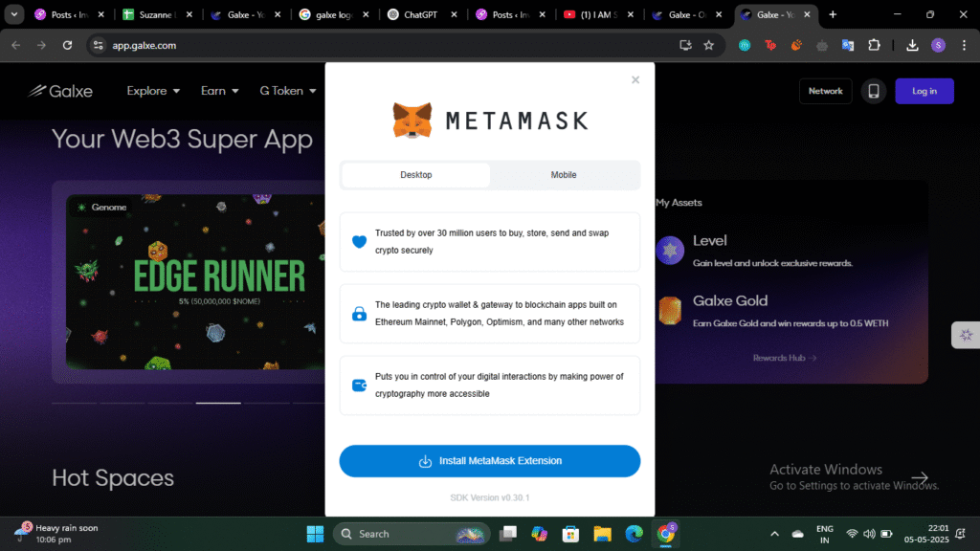
Task: Click the mobile phone icon in Galxe header
Action: pyautogui.click(x=873, y=91)
